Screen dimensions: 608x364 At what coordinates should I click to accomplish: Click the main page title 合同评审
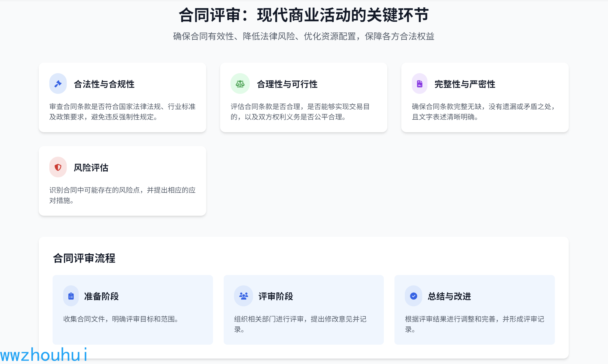coord(303,15)
